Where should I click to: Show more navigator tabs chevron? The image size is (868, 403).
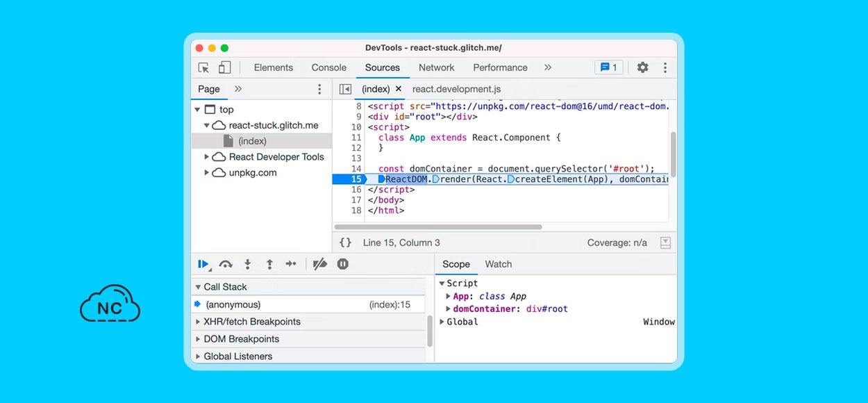[x=238, y=89]
